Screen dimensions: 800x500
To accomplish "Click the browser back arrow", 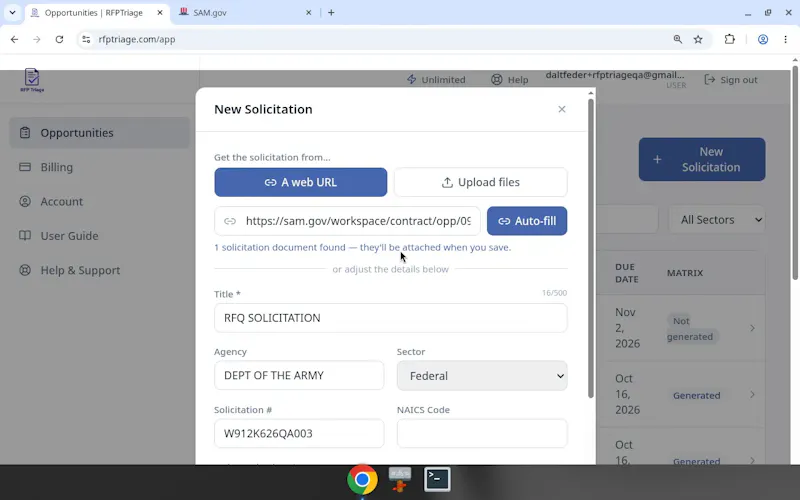I will point(14,39).
